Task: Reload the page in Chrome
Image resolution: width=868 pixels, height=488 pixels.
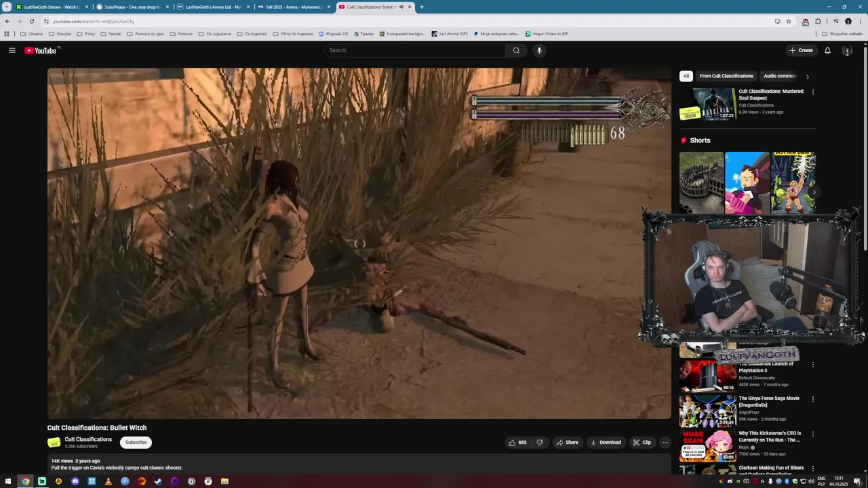Action: click(31, 21)
